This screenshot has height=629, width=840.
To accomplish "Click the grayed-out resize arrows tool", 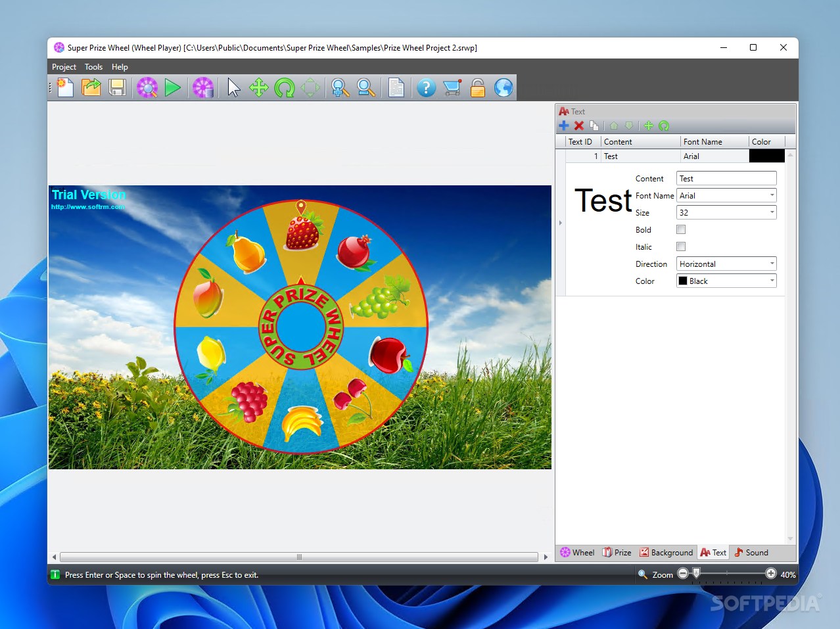I will pos(310,87).
